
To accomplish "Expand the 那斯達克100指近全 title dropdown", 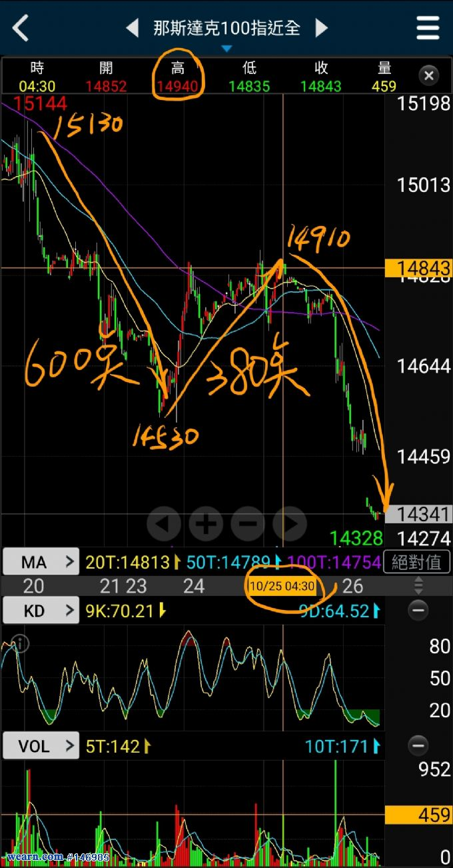I will tap(226, 48).
